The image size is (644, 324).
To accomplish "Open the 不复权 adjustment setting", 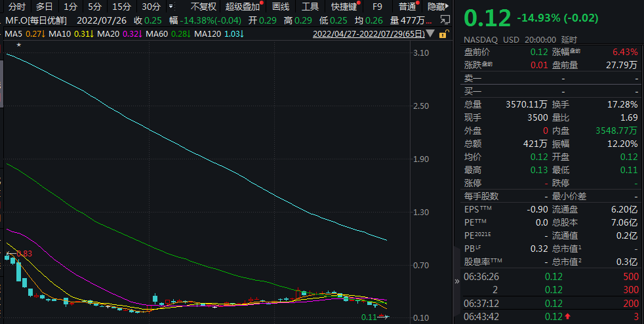I will tap(203, 7).
